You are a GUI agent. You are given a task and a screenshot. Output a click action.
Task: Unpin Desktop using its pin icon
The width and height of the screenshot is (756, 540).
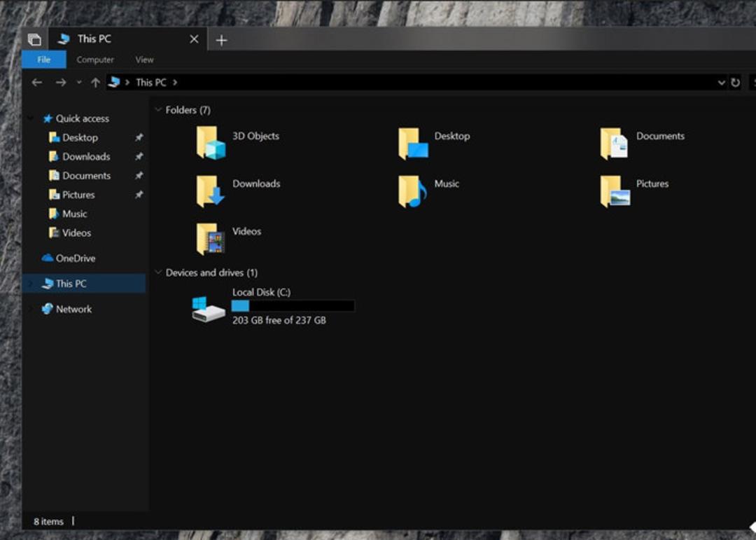[139, 137]
